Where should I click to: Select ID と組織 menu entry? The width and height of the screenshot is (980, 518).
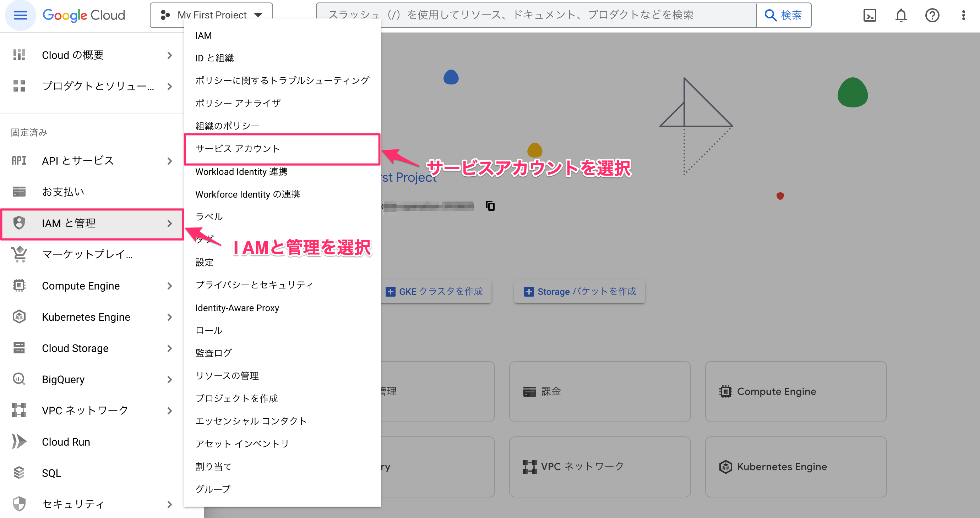(x=282, y=58)
